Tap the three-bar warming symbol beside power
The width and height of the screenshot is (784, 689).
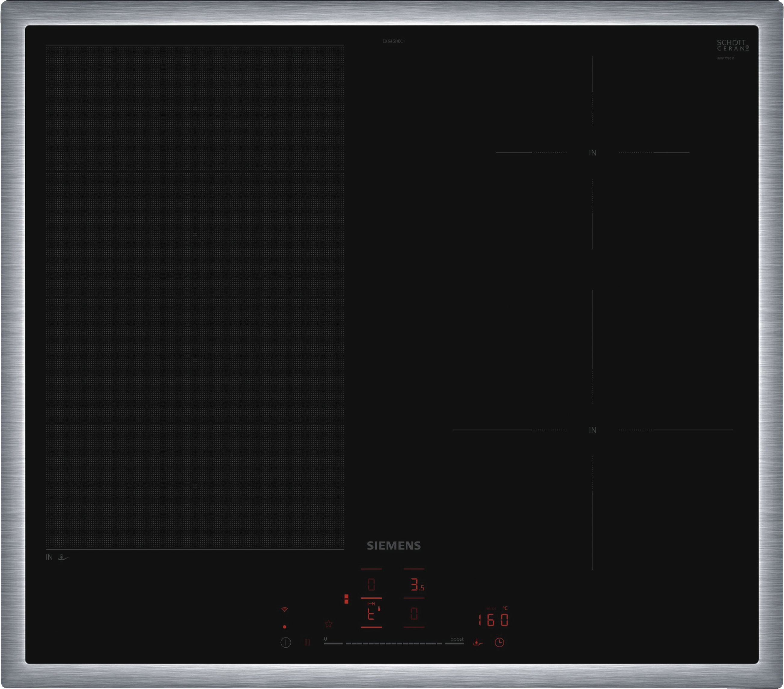tap(307, 642)
